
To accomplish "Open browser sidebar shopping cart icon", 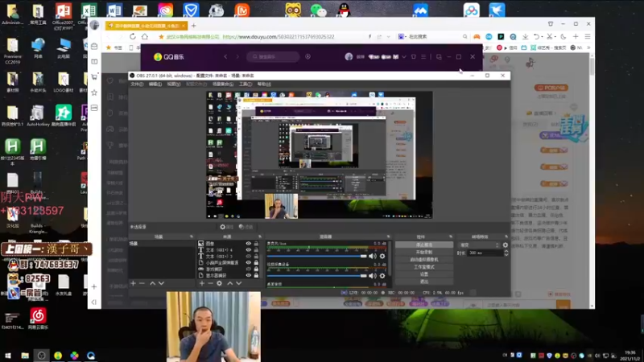I will pos(94,76).
